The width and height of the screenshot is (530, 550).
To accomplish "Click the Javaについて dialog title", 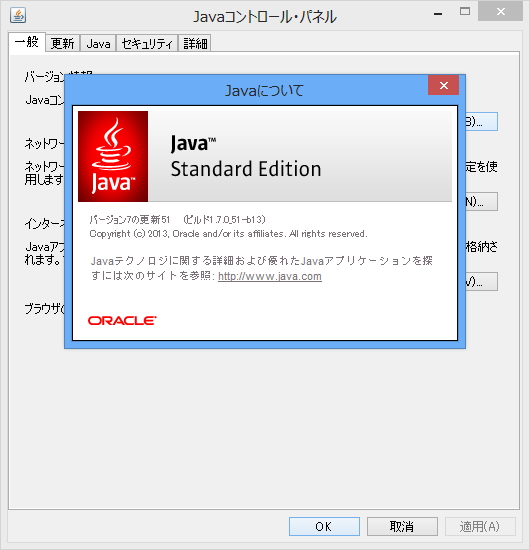I will coord(264,90).
